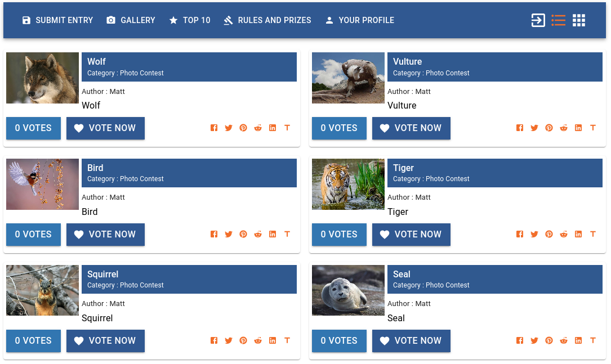
Task: Pin the Bird entry on Pinterest
Action: pos(243,234)
